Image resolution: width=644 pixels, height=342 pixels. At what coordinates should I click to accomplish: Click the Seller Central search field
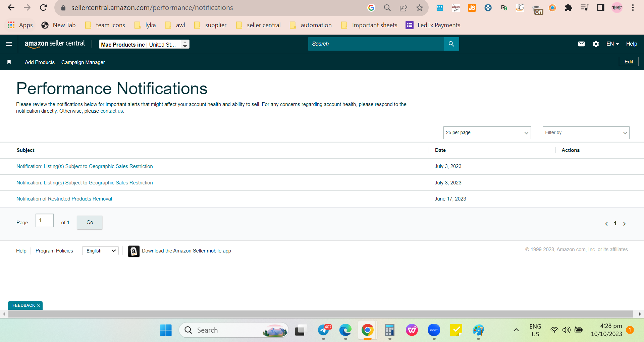376,44
